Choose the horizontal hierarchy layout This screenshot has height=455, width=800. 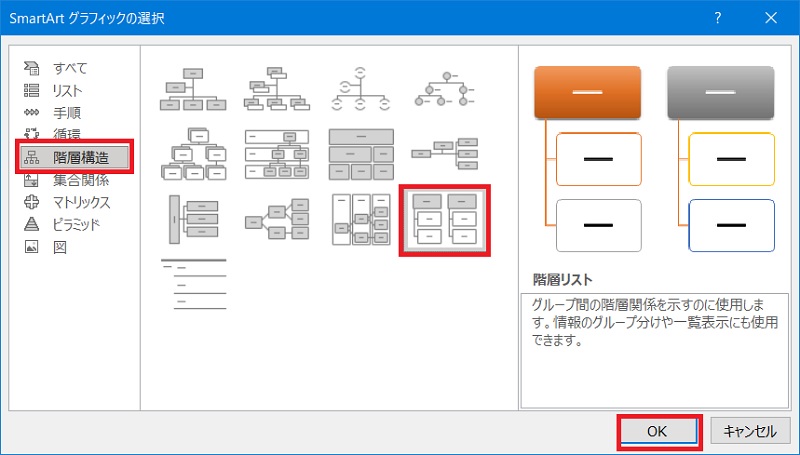click(277, 220)
